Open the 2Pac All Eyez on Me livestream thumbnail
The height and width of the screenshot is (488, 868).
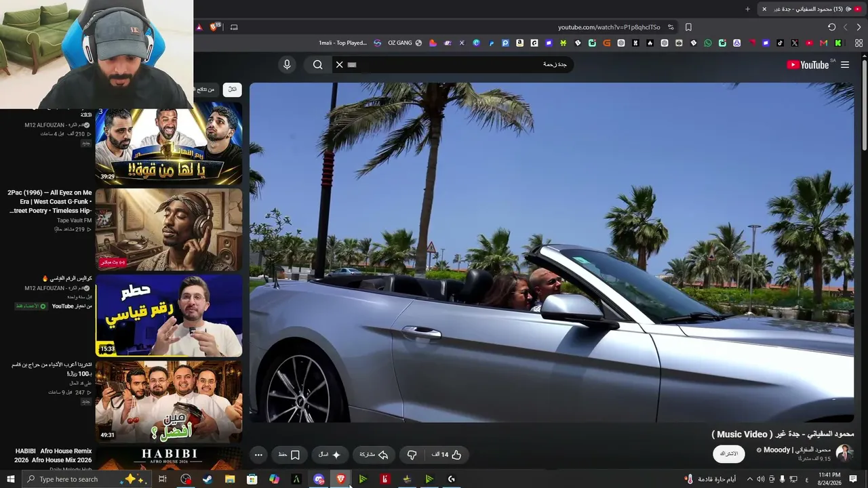(169, 230)
